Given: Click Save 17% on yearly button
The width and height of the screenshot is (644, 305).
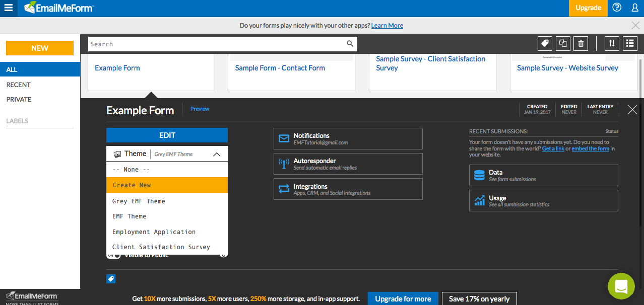Looking at the screenshot, I should 479,299.
